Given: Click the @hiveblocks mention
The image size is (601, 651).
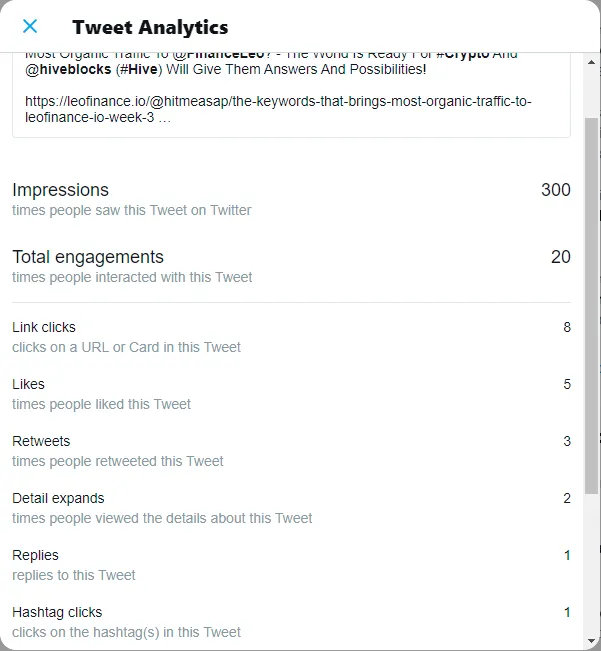Looking at the screenshot, I should coord(68,69).
